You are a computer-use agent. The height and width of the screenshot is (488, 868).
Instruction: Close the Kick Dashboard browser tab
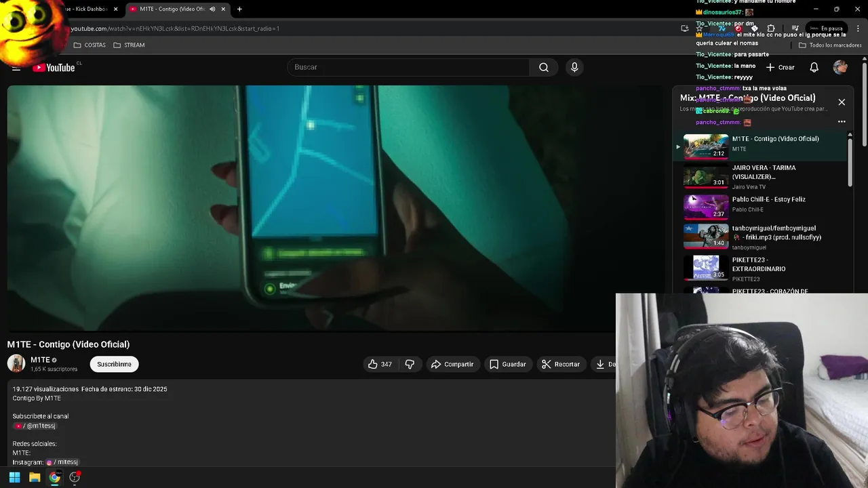(x=115, y=9)
